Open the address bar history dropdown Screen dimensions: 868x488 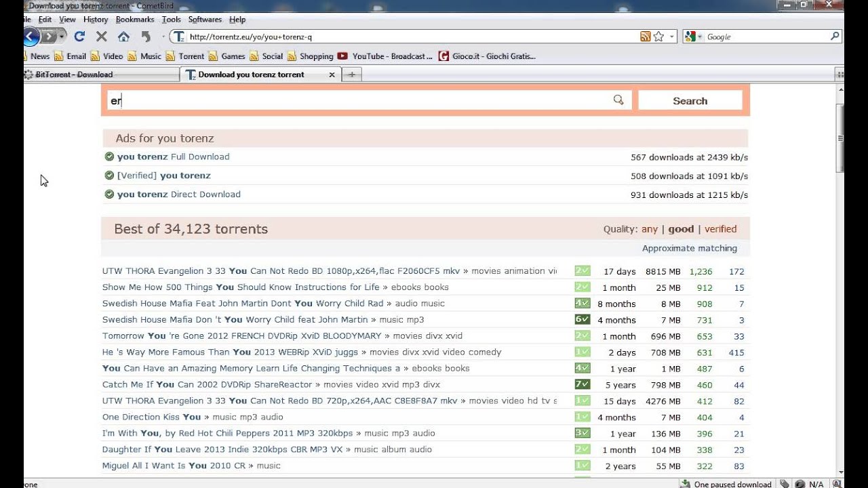[x=672, y=37]
